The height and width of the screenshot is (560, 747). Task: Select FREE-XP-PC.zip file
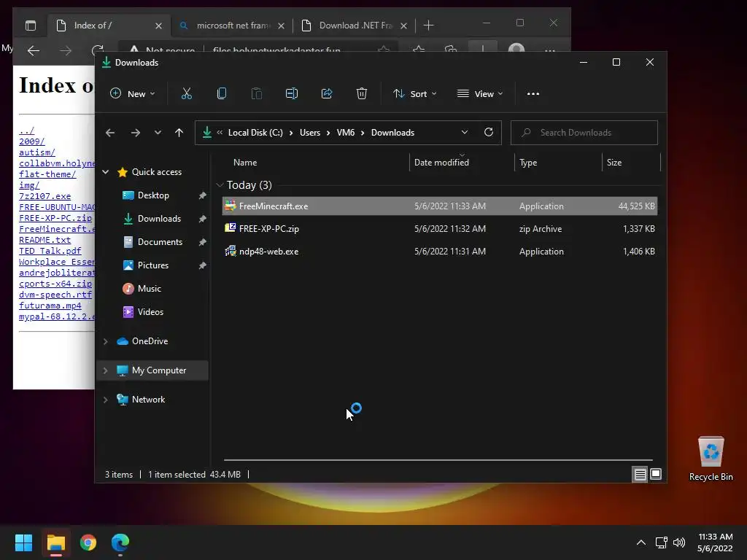point(440,229)
